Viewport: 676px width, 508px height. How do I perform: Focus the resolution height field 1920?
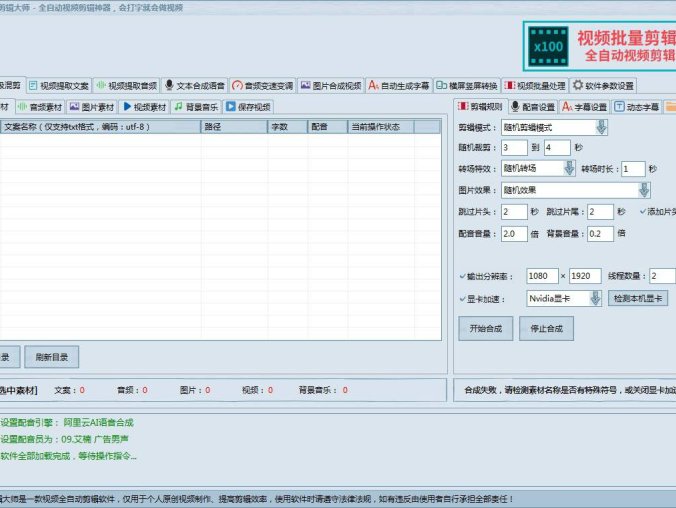click(585, 276)
